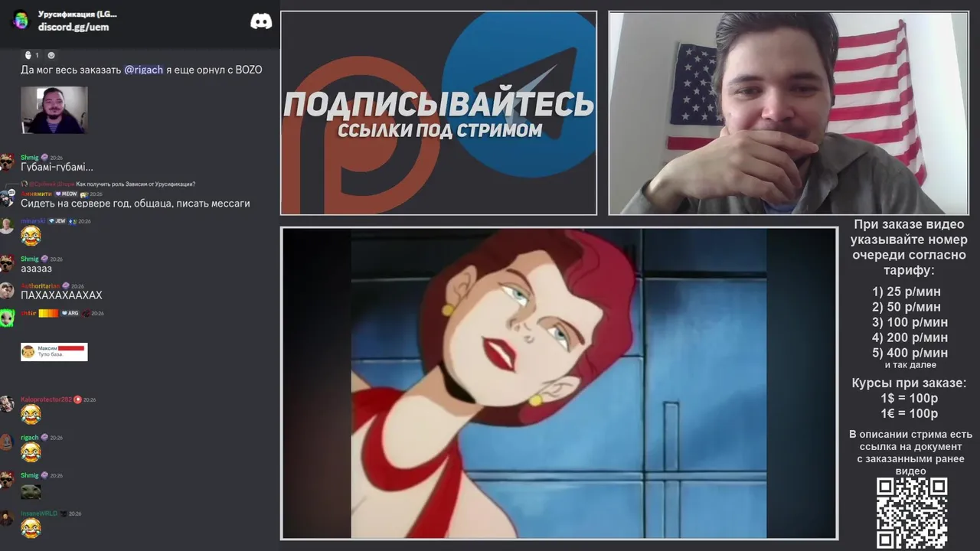Screen dimensions: 980x551
Task: Click Shmig's avatar beside Губамі-губамі message
Action: tap(7, 162)
